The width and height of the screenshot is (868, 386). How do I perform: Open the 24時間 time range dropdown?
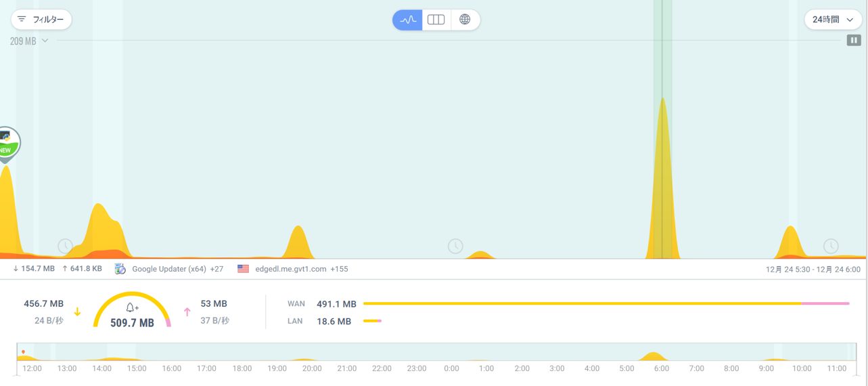pos(832,20)
